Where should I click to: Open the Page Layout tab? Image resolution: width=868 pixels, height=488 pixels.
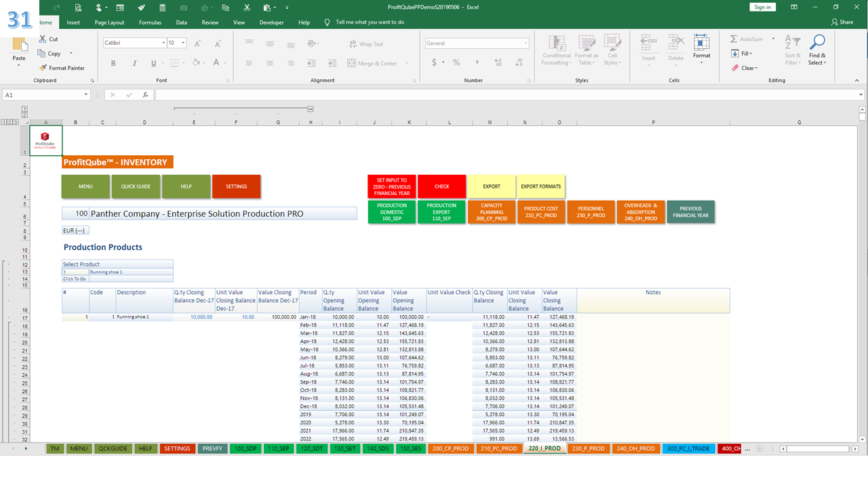[x=109, y=22]
